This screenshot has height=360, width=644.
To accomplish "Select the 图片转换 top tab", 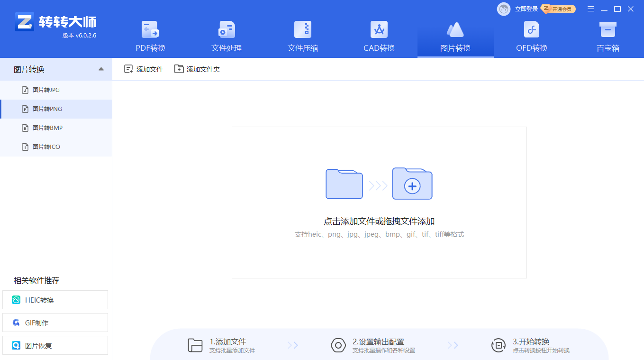I will pos(455,36).
